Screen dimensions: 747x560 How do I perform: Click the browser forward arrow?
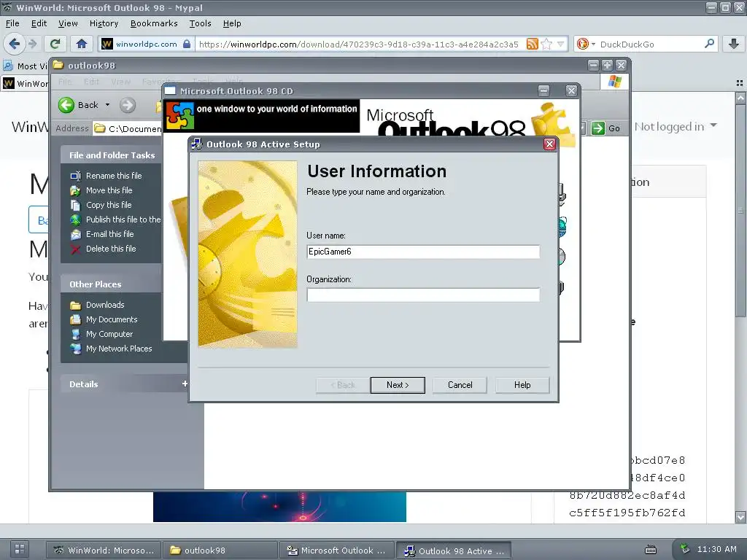tap(32, 44)
